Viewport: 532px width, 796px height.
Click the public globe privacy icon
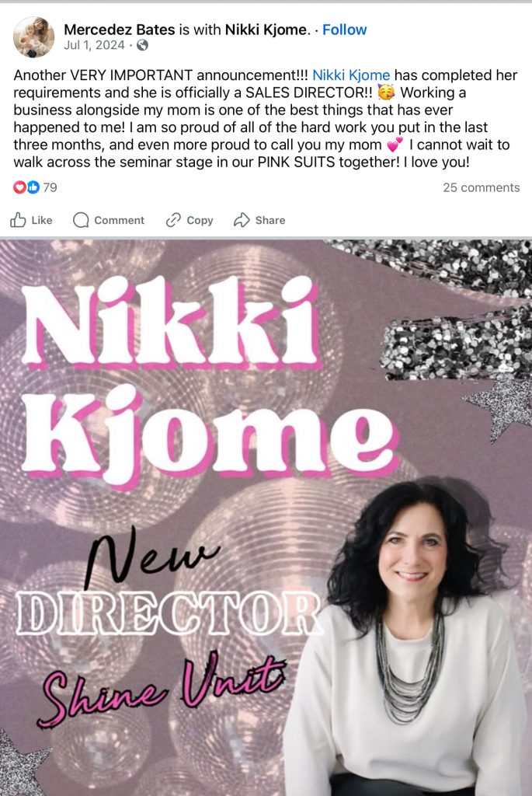click(x=142, y=45)
